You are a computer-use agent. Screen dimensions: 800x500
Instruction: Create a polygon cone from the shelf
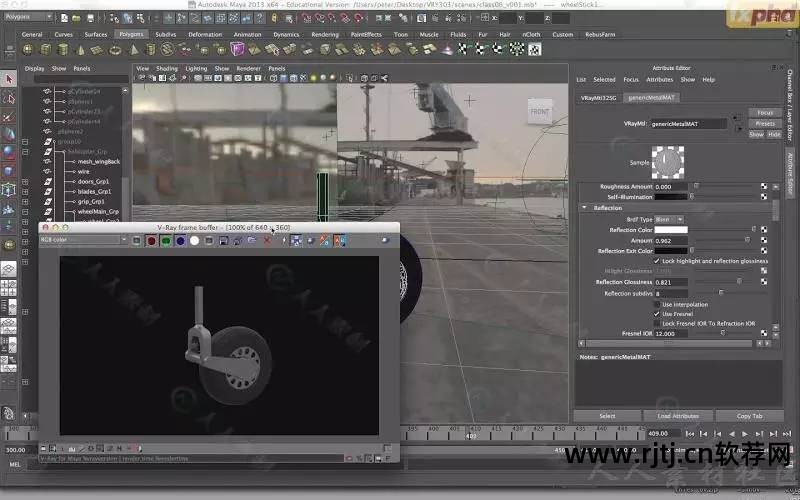(81, 49)
